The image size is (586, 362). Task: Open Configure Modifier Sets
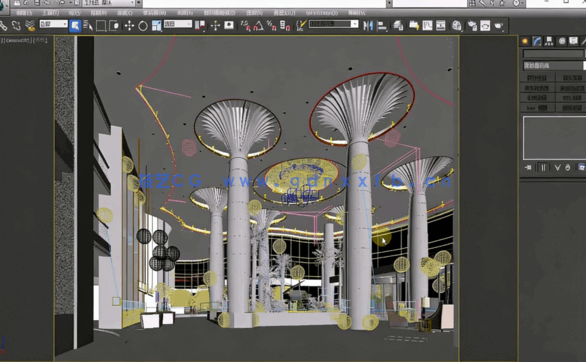coord(582,167)
